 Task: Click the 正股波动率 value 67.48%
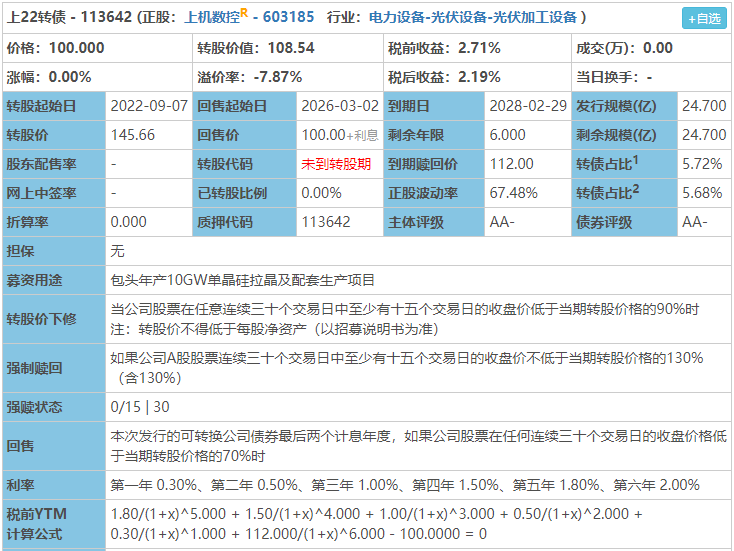pos(513,193)
